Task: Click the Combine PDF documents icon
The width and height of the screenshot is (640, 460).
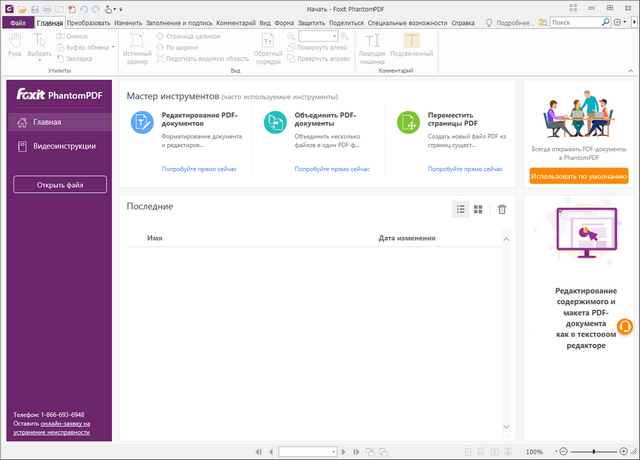Action: tap(275, 123)
